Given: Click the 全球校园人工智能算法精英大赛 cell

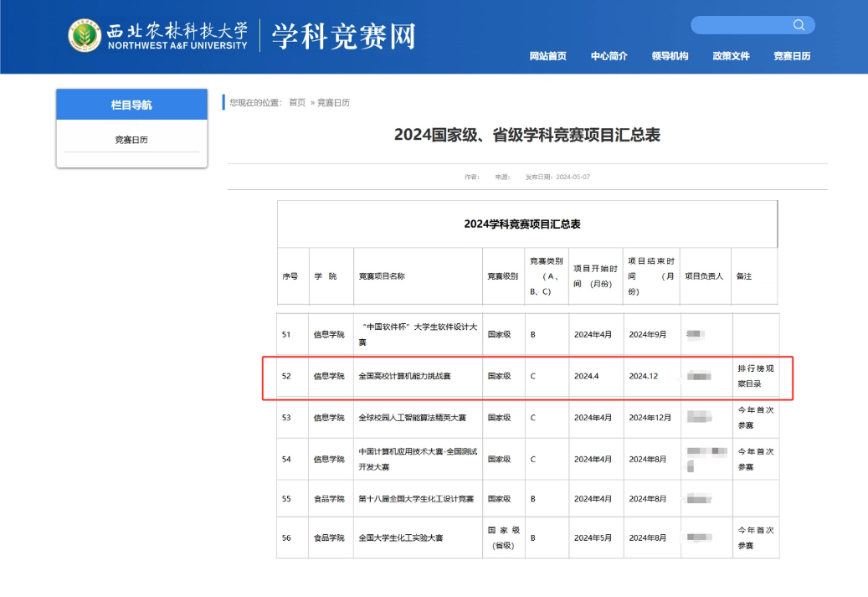Looking at the screenshot, I should [x=413, y=418].
